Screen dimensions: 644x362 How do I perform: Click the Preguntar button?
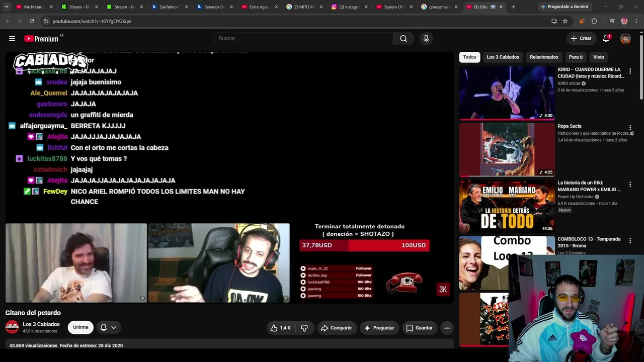(x=379, y=328)
